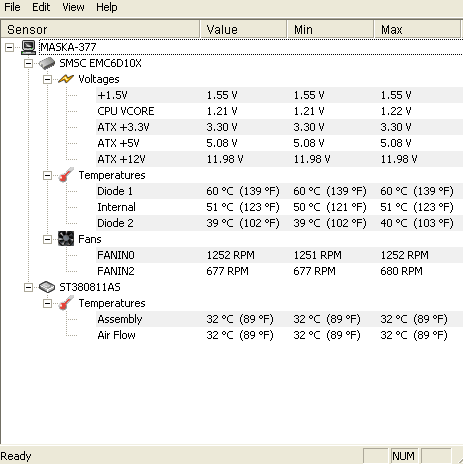Image resolution: width=463 pixels, height=464 pixels.
Task: Collapse the SMSC EMC6D10X node
Action: click(29, 63)
